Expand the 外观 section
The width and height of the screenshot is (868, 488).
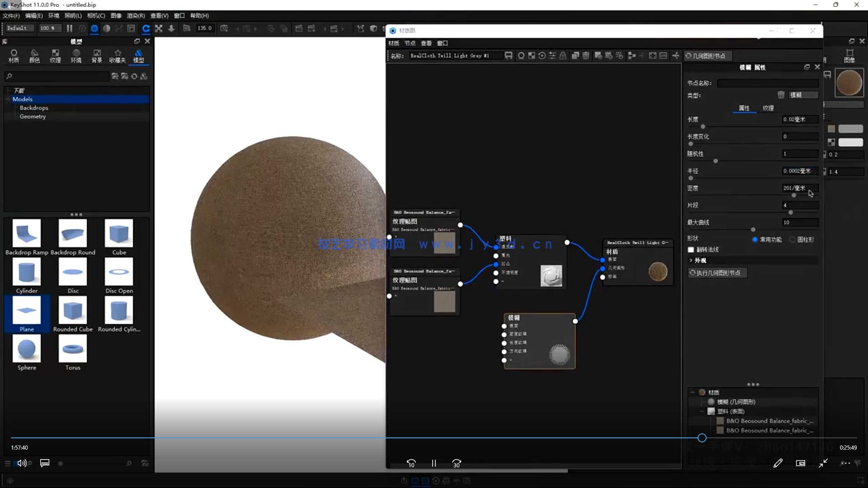697,261
